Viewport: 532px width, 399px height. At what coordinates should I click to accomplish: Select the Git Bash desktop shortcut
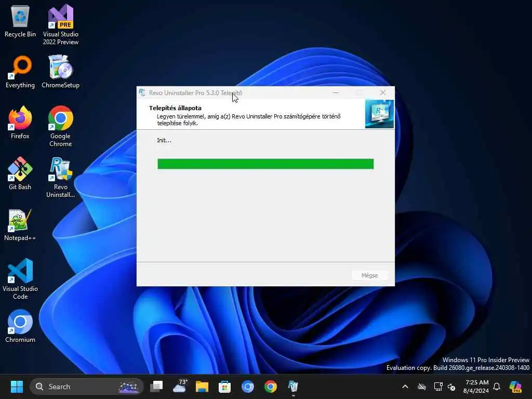click(x=20, y=174)
